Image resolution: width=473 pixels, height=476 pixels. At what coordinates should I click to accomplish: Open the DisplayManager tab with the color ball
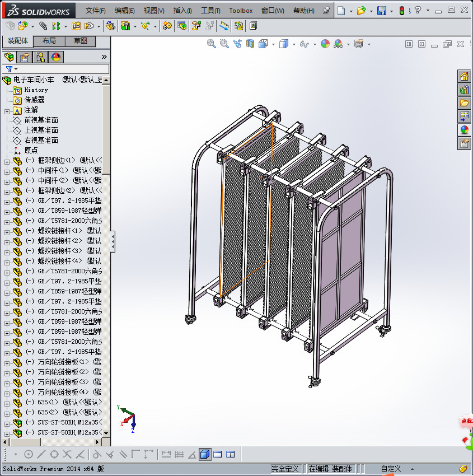pyautogui.click(x=55, y=57)
